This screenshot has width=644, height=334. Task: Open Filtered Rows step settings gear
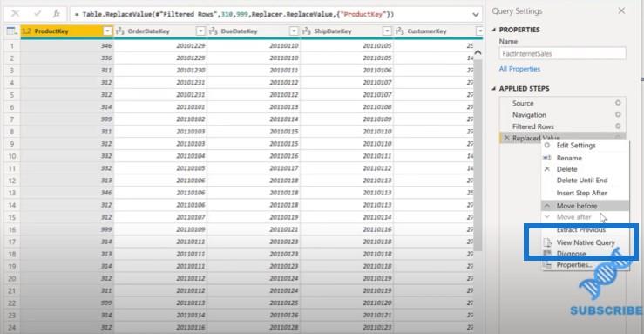618,126
